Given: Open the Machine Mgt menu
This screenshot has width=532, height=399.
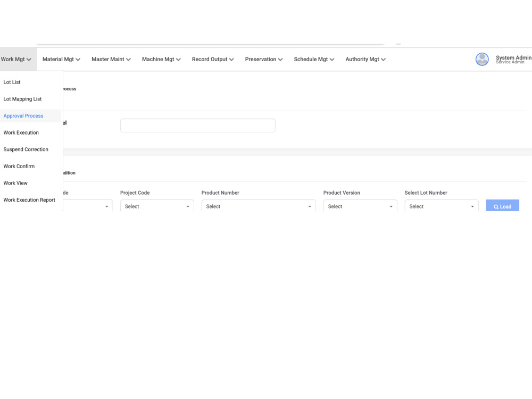Looking at the screenshot, I should tap(162, 60).
